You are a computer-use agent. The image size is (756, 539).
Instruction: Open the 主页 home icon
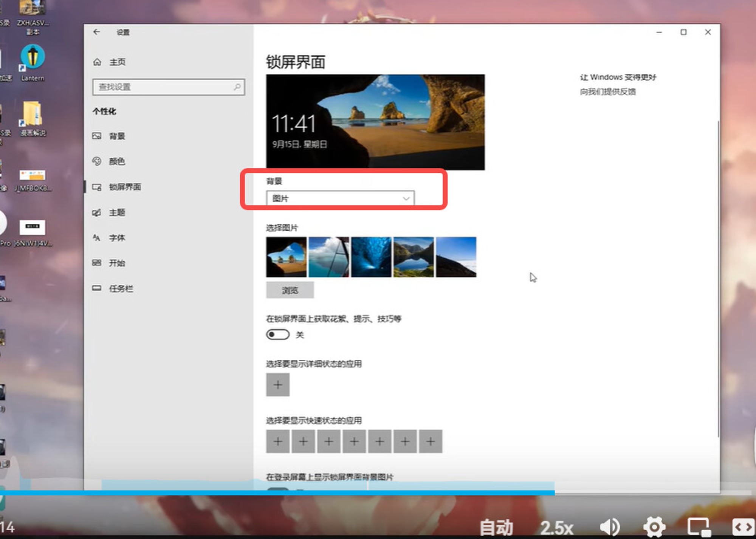point(97,62)
